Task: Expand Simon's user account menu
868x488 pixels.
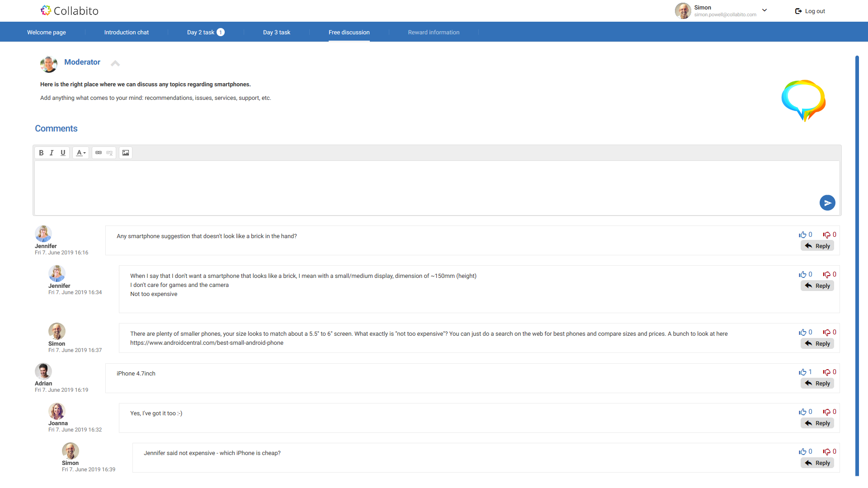Action: (x=764, y=10)
